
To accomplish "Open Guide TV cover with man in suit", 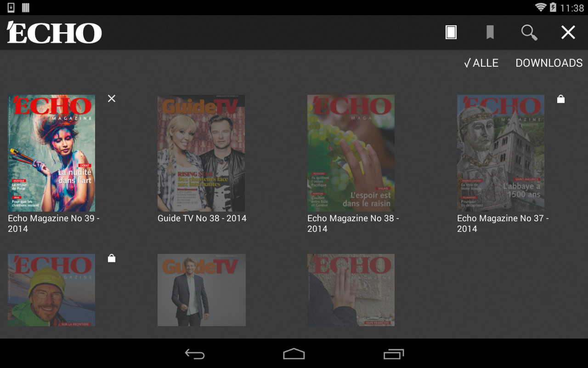I will (x=202, y=290).
